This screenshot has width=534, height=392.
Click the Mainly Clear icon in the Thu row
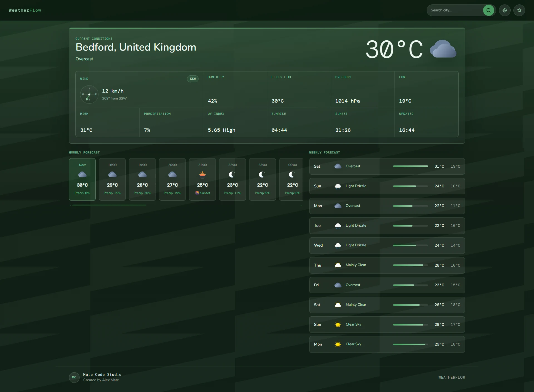pyautogui.click(x=338, y=265)
